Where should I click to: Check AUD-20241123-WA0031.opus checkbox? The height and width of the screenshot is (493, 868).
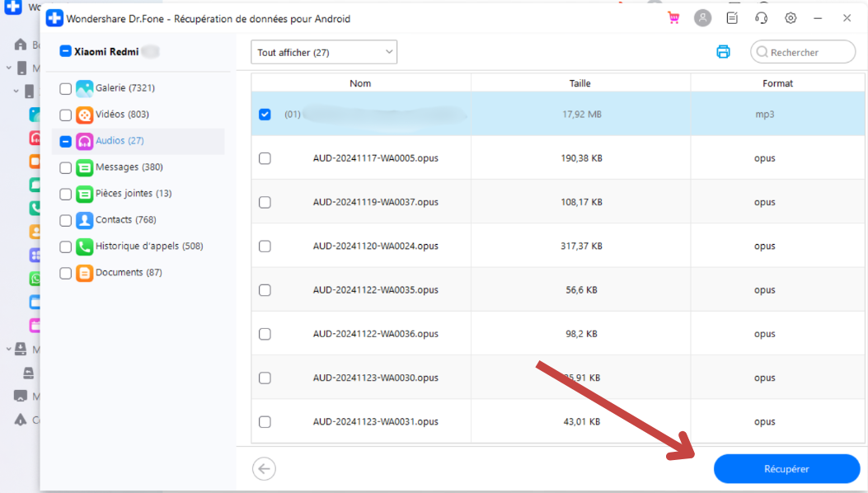(x=265, y=421)
